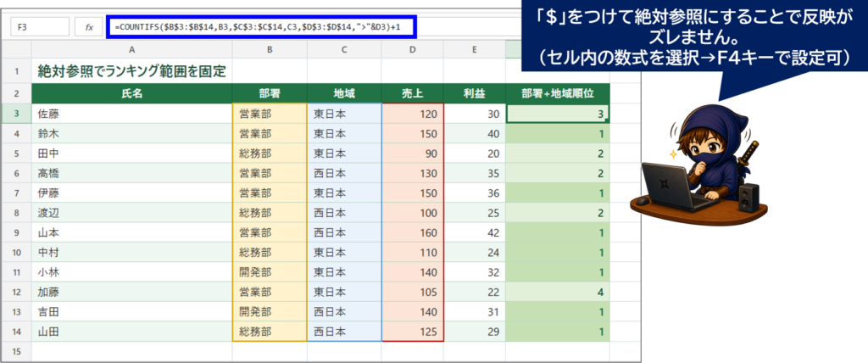This screenshot has height=363, width=868.
Task: Select the cell with name 伊藤
Action: (x=131, y=193)
